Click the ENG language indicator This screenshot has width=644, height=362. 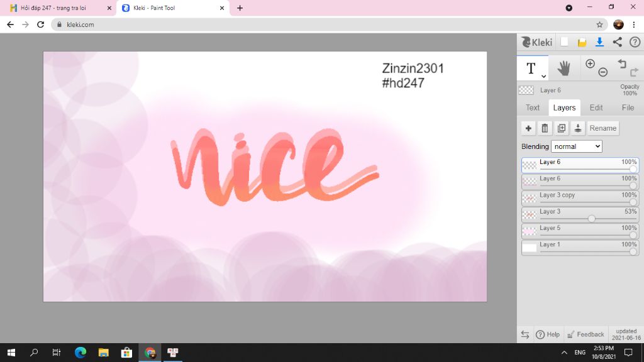(579, 353)
